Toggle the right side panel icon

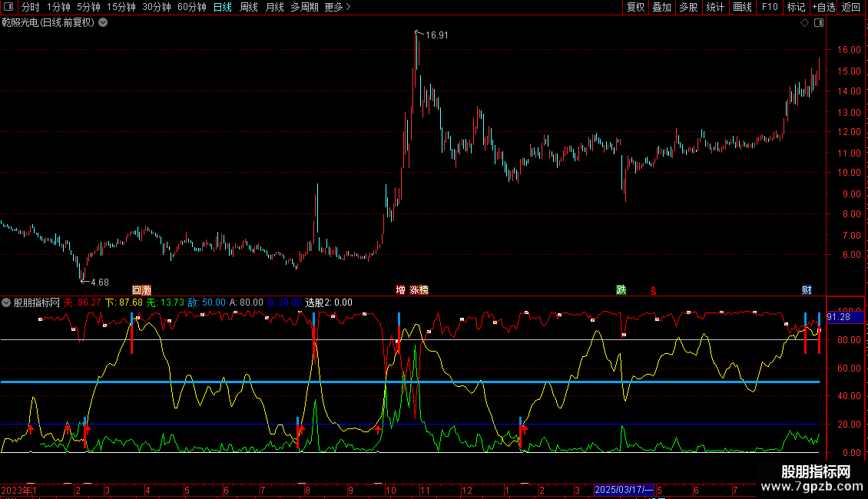[819, 23]
